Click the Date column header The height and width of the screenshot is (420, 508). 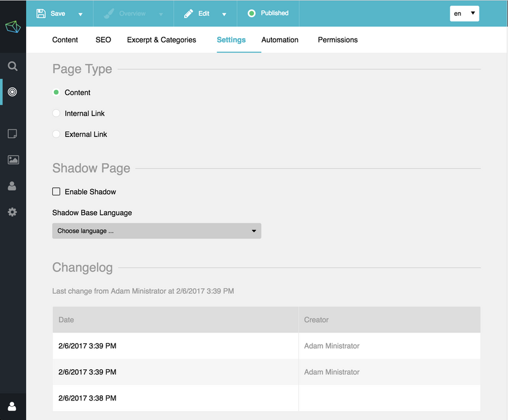coord(175,320)
